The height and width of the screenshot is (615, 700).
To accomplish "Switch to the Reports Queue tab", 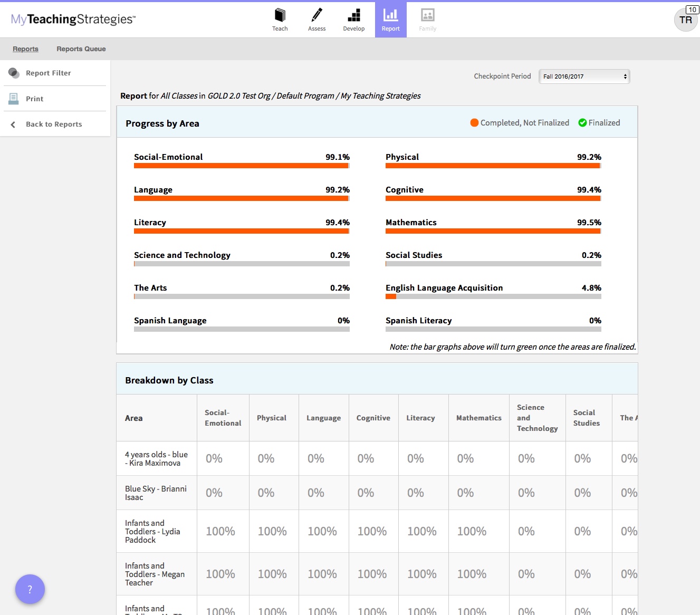I will click(x=81, y=49).
